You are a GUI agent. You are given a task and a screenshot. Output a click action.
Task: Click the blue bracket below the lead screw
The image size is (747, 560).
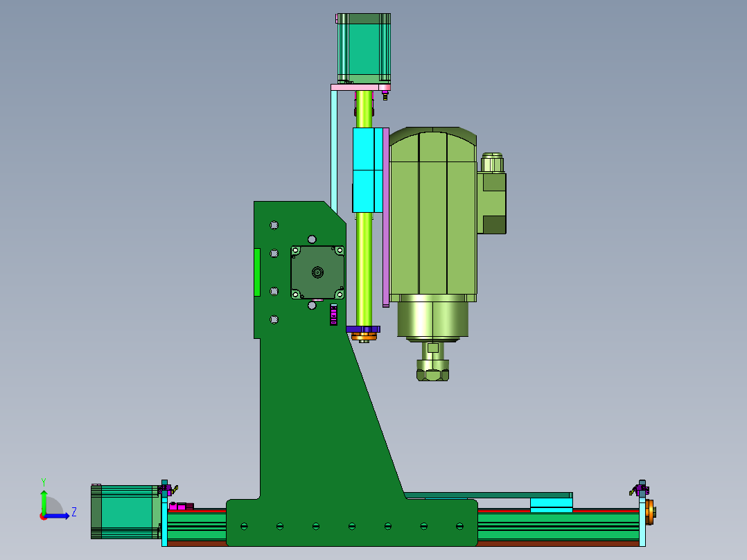363,329
